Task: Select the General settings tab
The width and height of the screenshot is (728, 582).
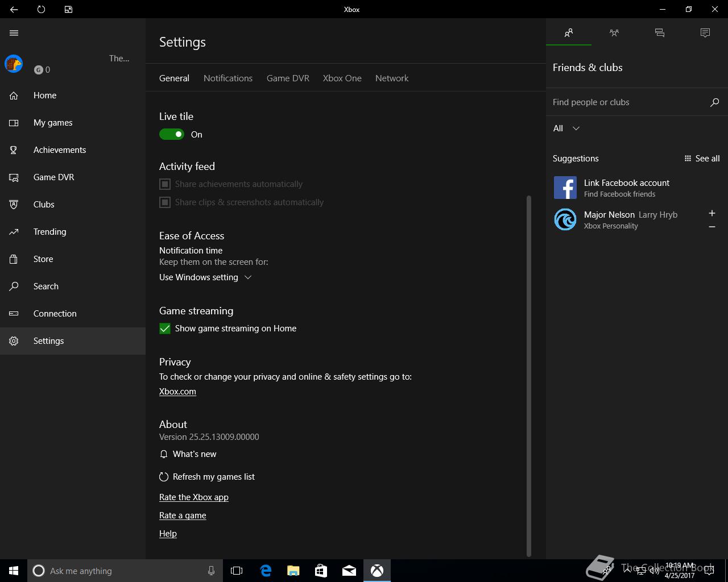Action: tap(174, 78)
